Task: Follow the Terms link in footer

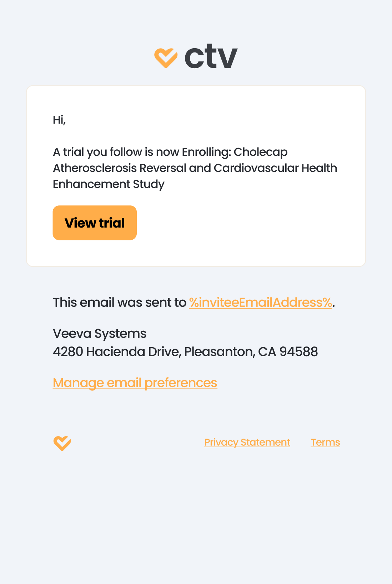Action: pyautogui.click(x=325, y=442)
